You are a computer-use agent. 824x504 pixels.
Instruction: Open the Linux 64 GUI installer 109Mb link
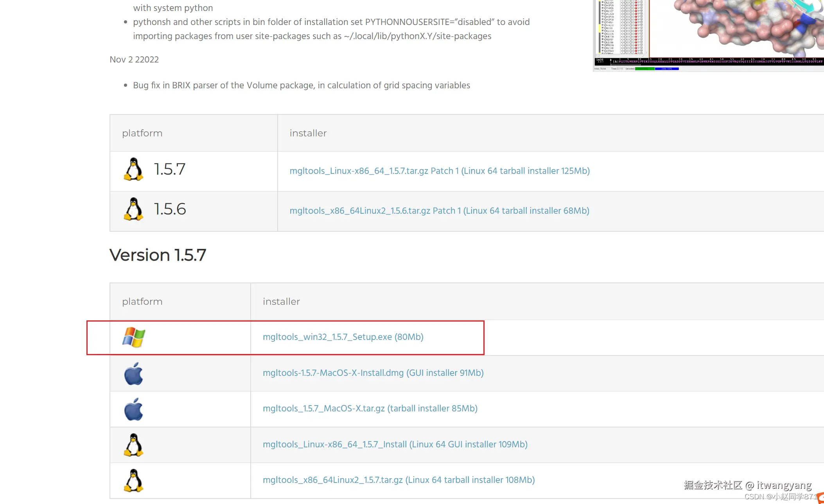click(395, 444)
